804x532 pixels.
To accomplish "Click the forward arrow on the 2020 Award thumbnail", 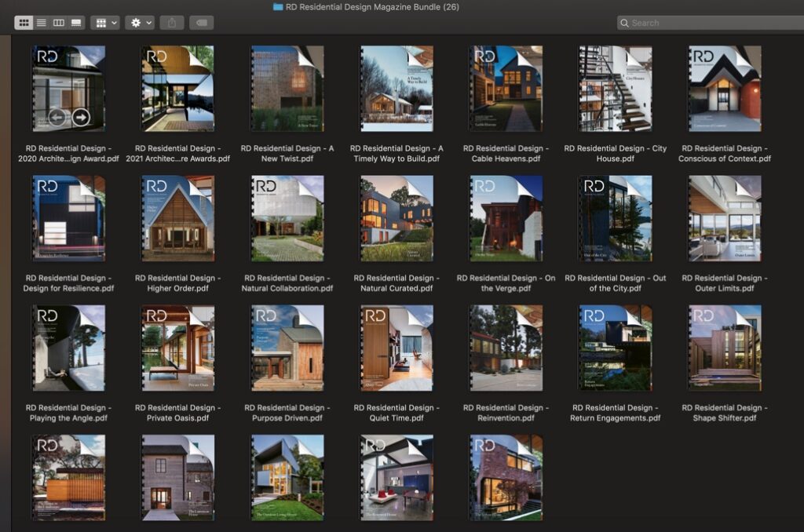I will click(x=81, y=116).
